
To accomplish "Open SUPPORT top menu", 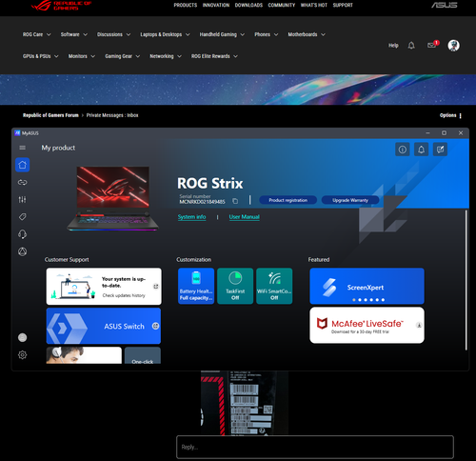I will (343, 5).
